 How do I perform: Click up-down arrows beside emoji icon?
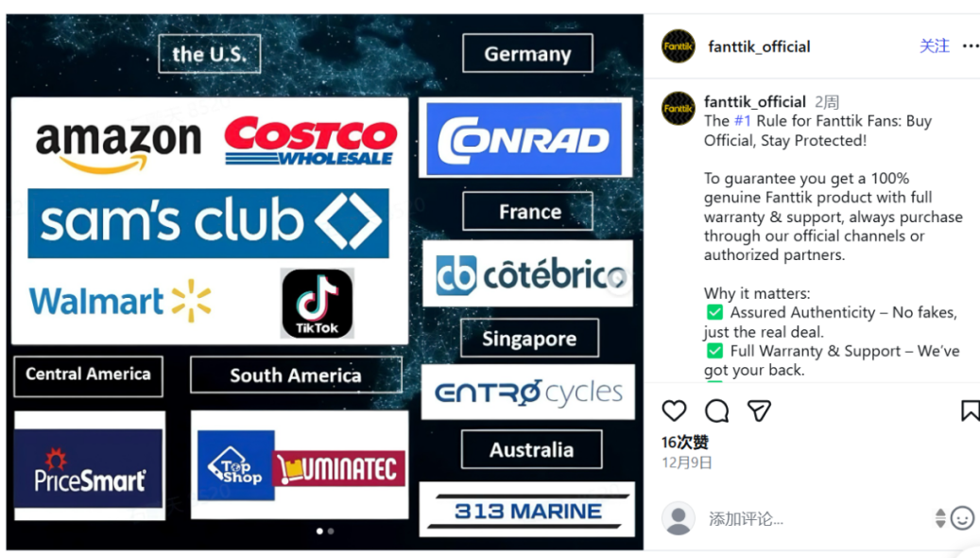940,518
